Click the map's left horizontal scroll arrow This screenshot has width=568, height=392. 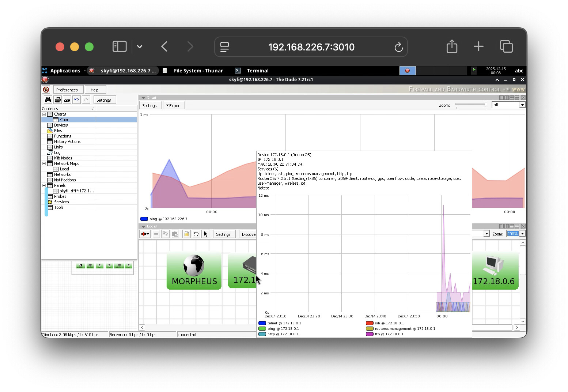pos(142,327)
